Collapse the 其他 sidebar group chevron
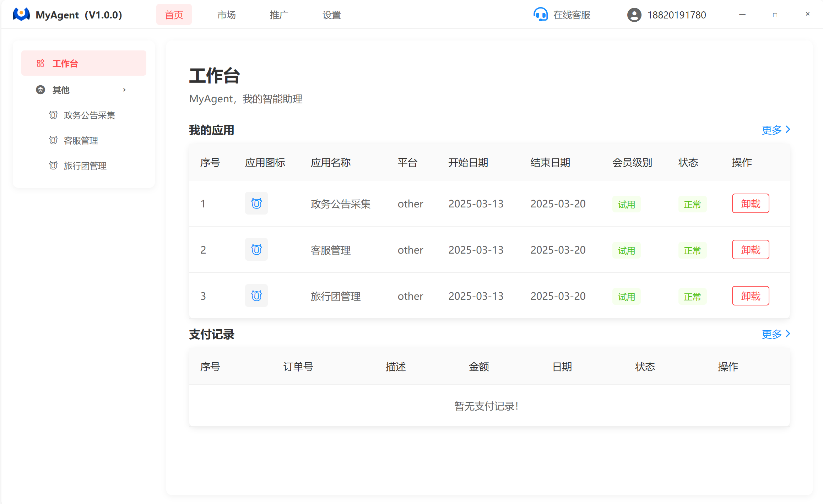Image resolution: width=823 pixels, height=504 pixels. tap(124, 90)
